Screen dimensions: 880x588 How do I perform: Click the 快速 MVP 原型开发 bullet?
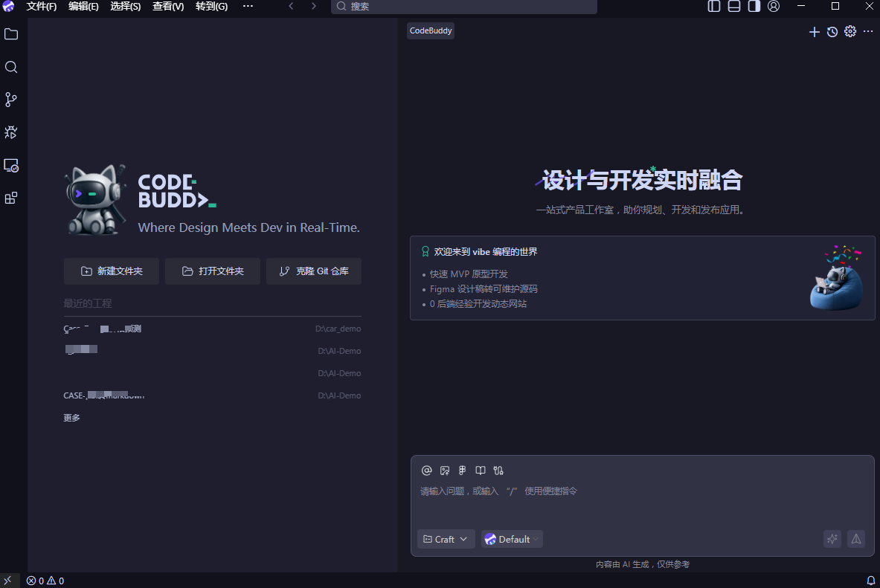469,274
